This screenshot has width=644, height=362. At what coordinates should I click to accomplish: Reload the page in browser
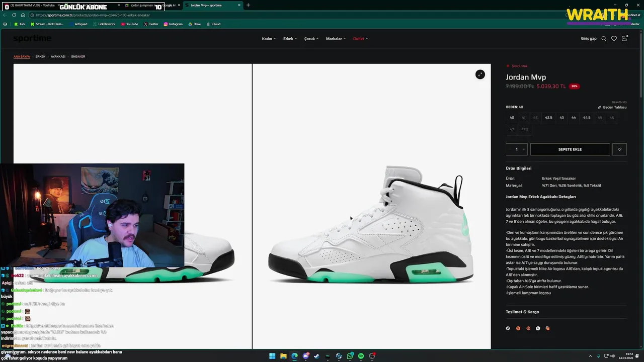click(x=14, y=15)
